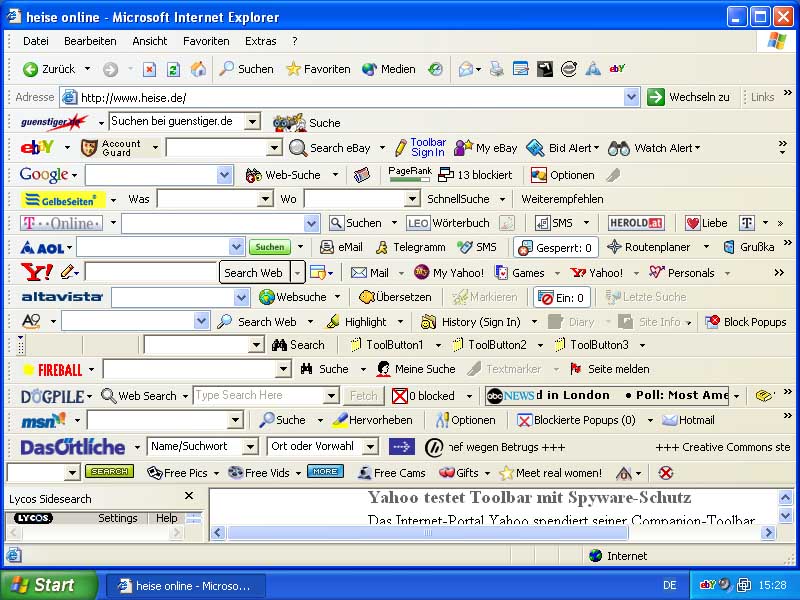The width and height of the screenshot is (800, 600).
Task: Click the My eBay icon
Action: [x=463, y=148]
